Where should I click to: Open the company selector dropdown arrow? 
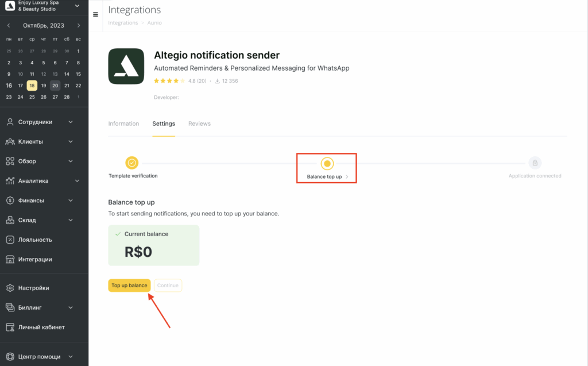click(x=77, y=6)
